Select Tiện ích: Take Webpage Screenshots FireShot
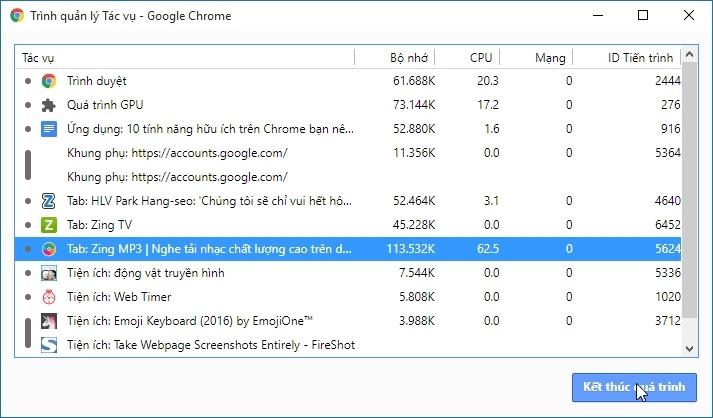 [x=348, y=345]
